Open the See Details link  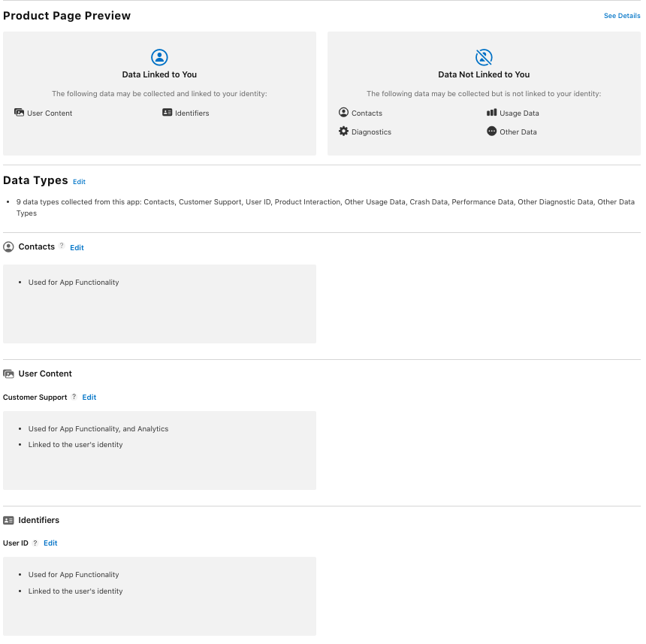click(622, 16)
